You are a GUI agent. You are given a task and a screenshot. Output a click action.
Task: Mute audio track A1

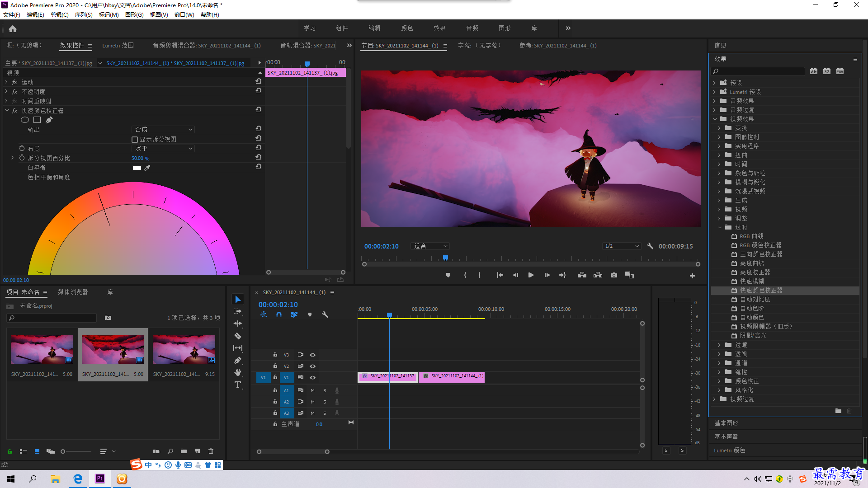click(312, 390)
